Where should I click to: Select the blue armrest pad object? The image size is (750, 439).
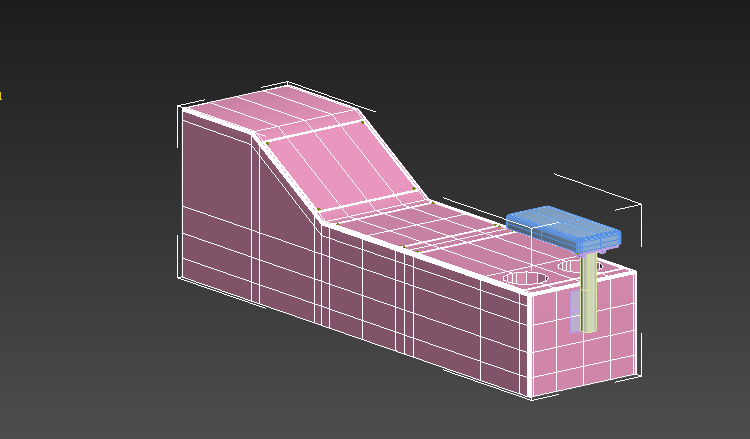[x=563, y=229]
